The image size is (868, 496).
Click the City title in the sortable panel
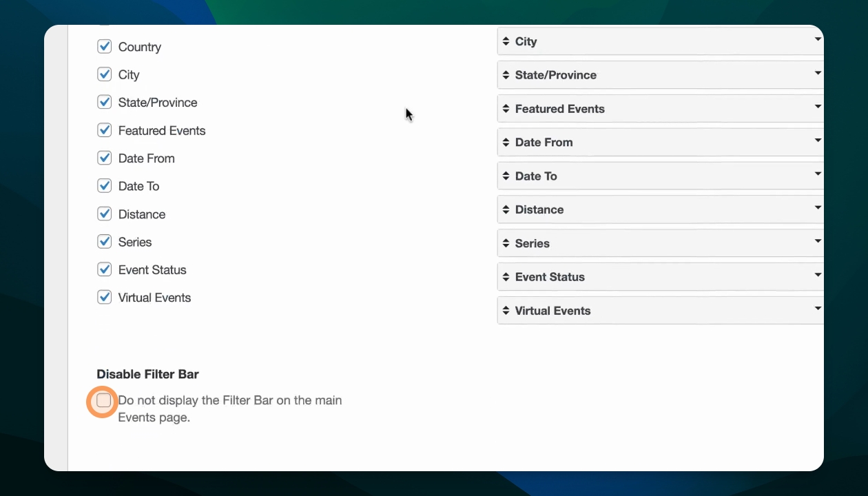coord(526,41)
